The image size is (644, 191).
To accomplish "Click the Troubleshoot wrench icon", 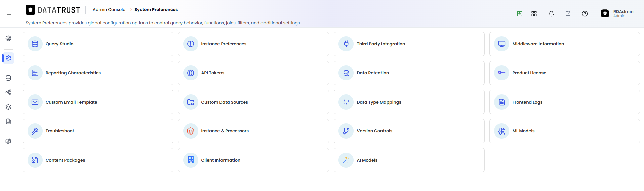I will (x=35, y=131).
